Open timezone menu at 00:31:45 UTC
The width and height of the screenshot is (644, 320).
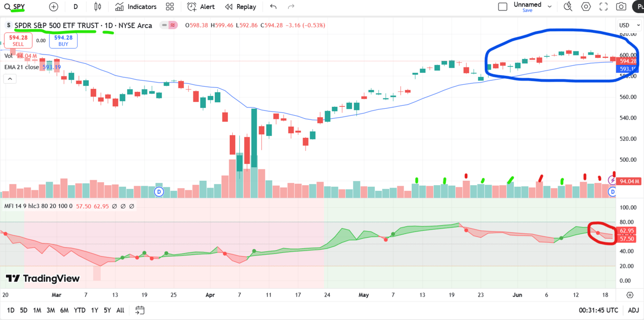click(x=599, y=310)
